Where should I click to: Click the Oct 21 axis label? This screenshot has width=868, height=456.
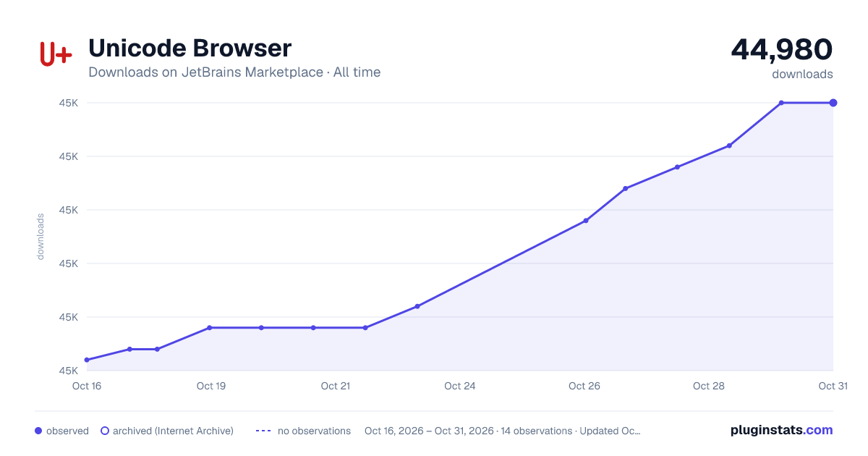[x=336, y=386]
